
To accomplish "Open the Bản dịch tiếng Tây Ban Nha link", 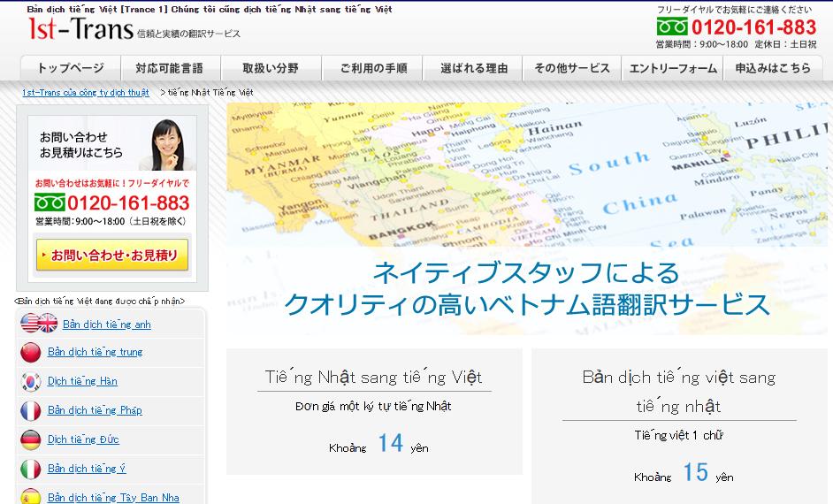I will coord(113,498).
